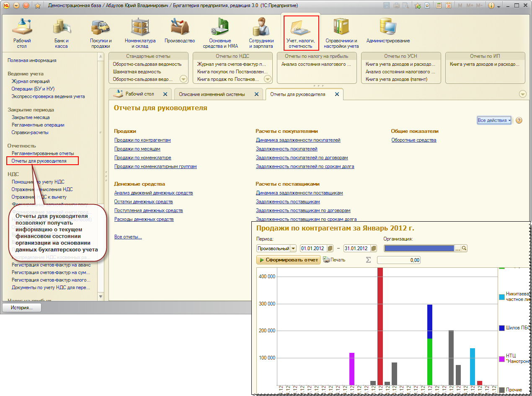The image size is (532, 396).
Task: Click the Прочие gray legend swatch
Action: coord(501,390)
